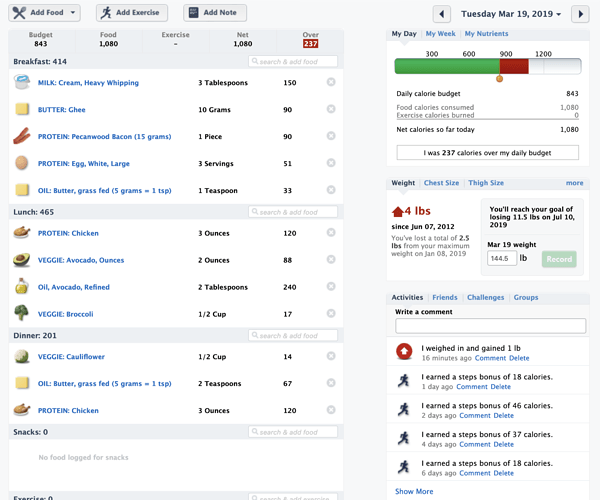Open the Chest Size tab
This screenshot has width=600, height=500.
click(441, 183)
